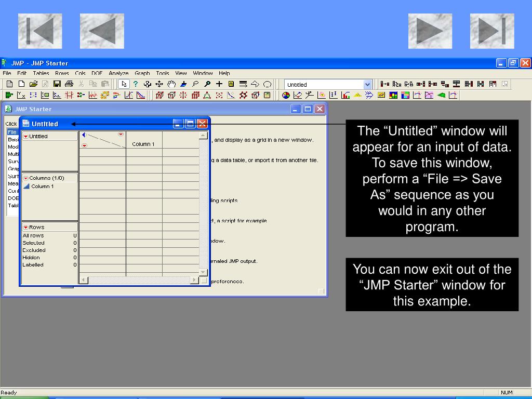Viewport: 532px width, 399px height.
Task: Save with the floppy disk icon
Action: 57,84
